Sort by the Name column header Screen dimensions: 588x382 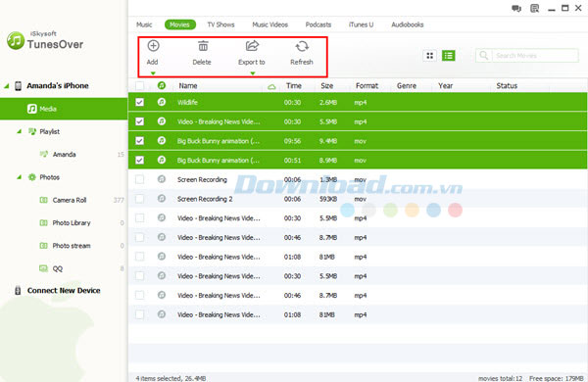[188, 86]
